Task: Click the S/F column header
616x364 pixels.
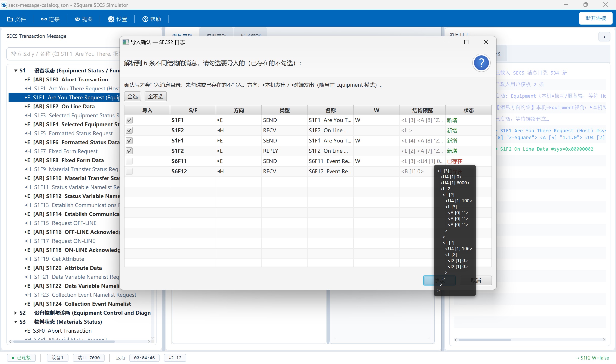Action: [193, 110]
